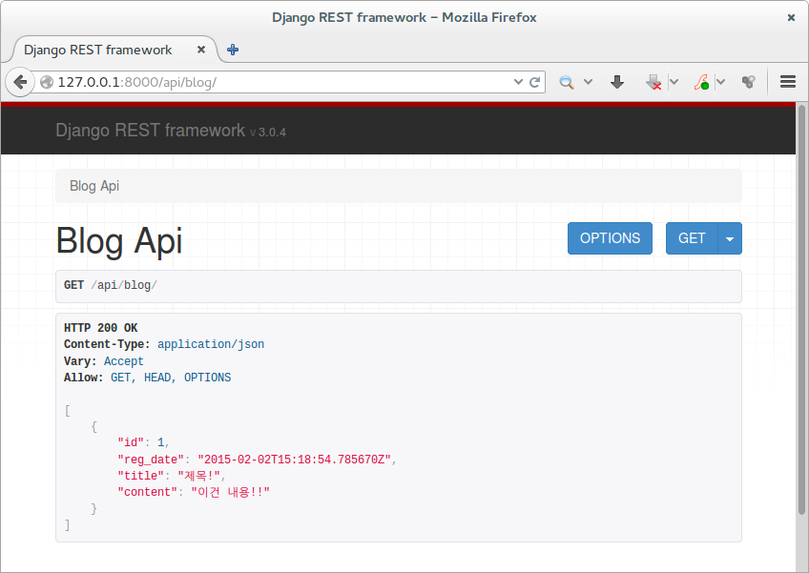The width and height of the screenshot is (809, 573).
Task: Click the 'HTTP 200 OK' status text
Action: (x=101, y=328)
